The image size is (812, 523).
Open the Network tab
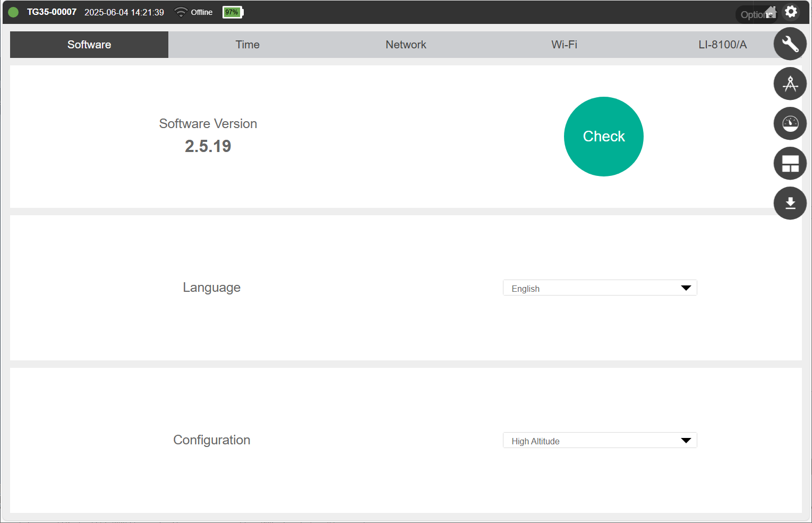pos(406,45)
